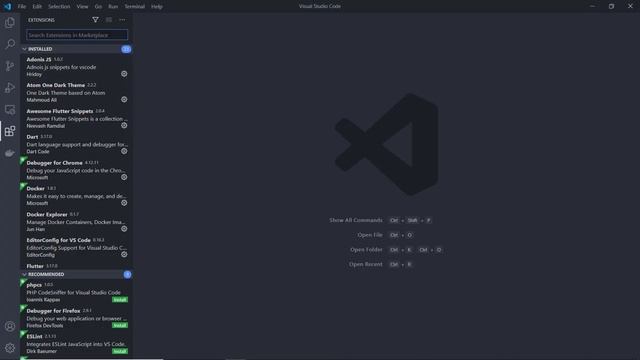
Task: Click the Open Recent shortcut hint
Action: click(x=365, y=264)
